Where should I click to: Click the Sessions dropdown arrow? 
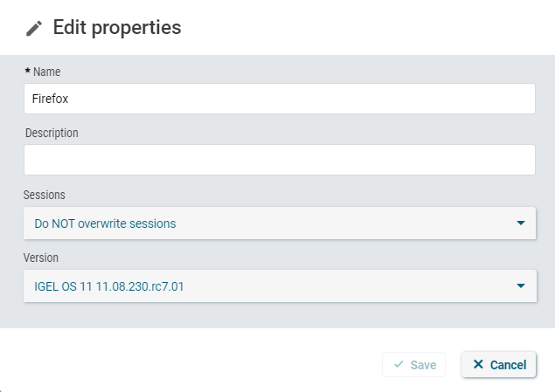(x=521, y=224)
